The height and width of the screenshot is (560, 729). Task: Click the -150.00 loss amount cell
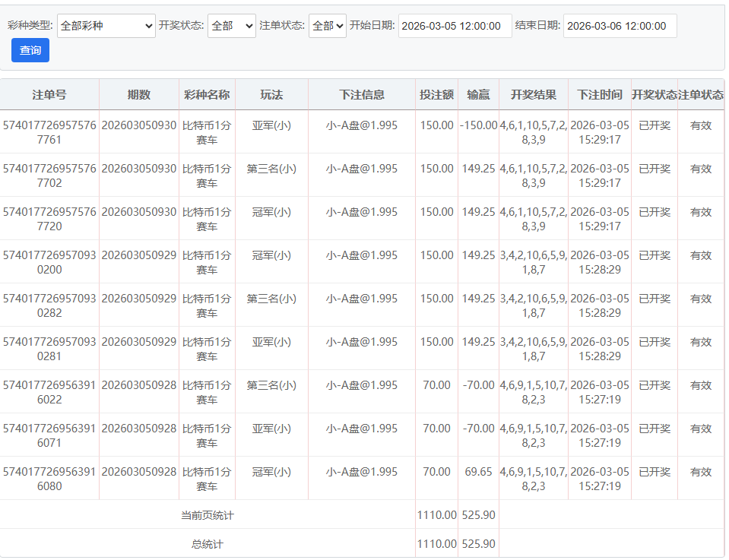pos(478,125)
